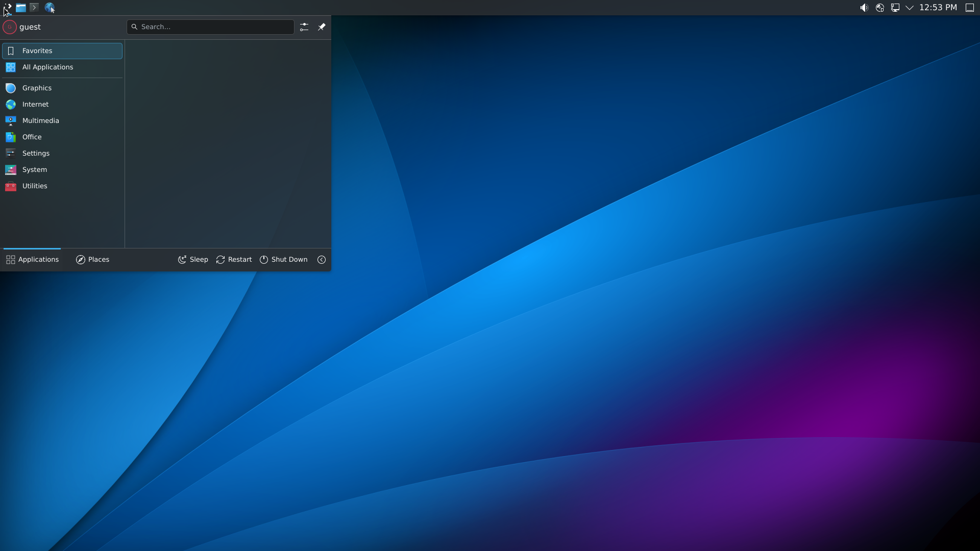Open the launcher configure sliders icon

click(x=304, y=27)
